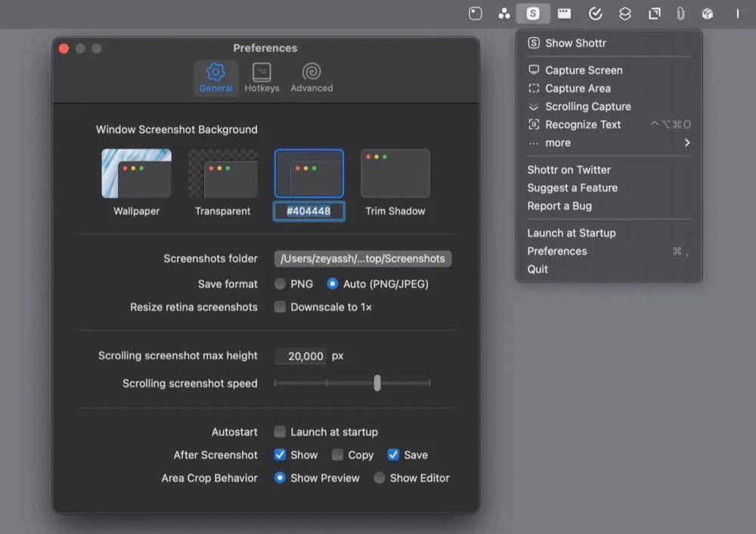Click the 3D cube menu bar icon
The width and height of the screenshot is (756, 534).
(708, 14)
